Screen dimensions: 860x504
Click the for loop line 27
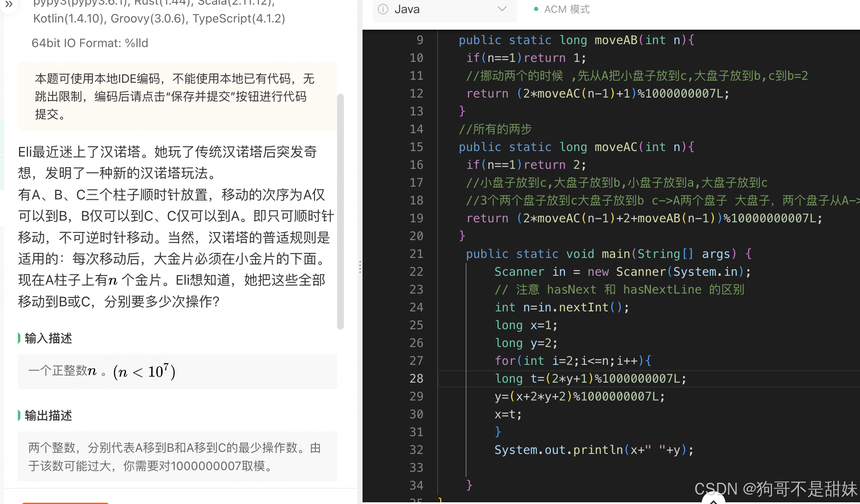coord(573,361)
